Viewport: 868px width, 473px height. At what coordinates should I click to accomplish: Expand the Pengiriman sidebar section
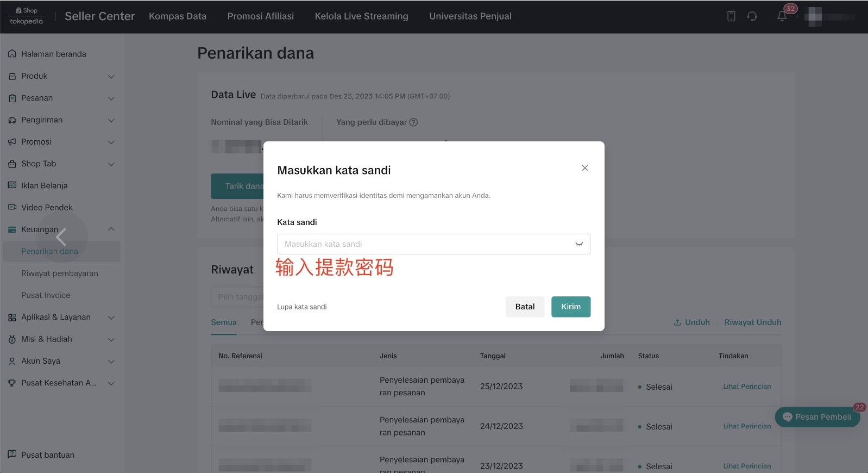[111, 120]
